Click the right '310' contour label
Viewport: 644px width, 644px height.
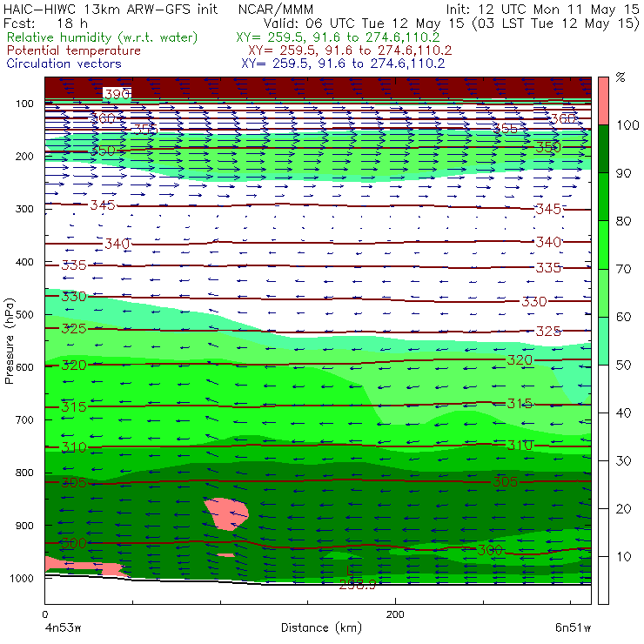point(520,446)
